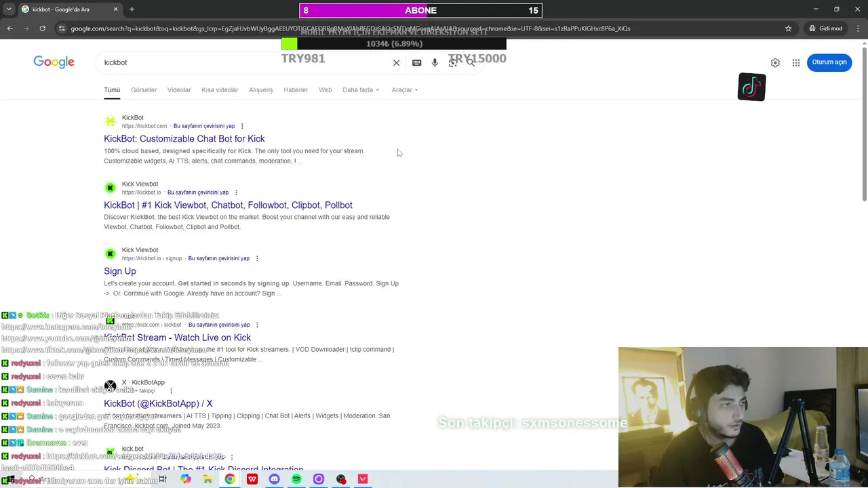The width and height of the screenshot is (868, 488).
Task: Open Chrome's three-dot menu
Action: [859, 28]
